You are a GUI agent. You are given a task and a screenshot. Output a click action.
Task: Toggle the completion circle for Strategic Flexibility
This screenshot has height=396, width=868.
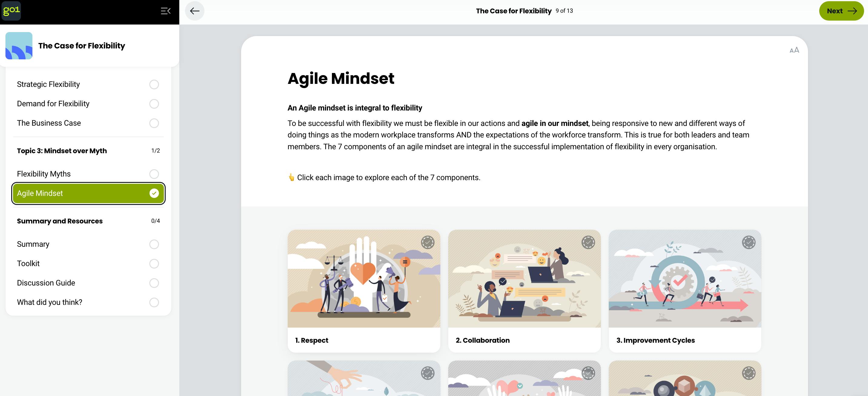click(154, 84)
